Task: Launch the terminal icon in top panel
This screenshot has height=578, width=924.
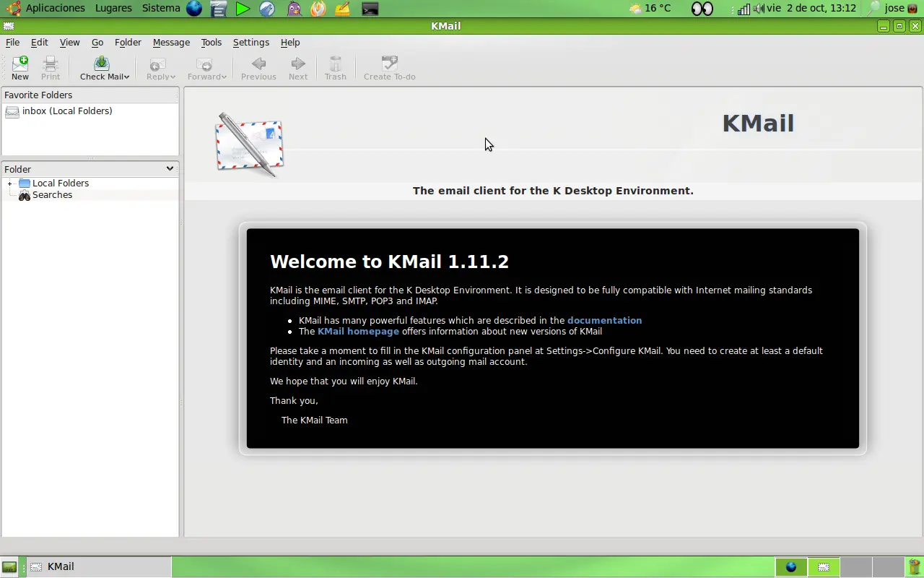Action: tap(370, 9)
